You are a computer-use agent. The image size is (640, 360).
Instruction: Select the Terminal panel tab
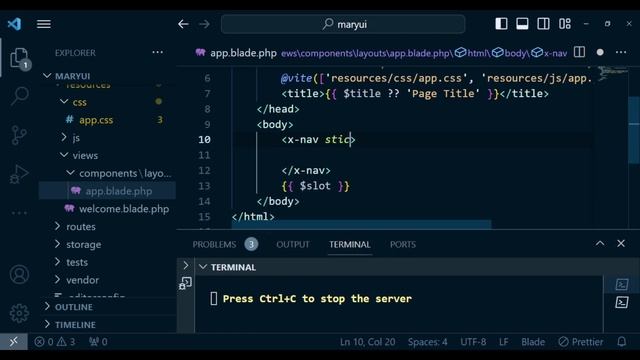pos(350,244)
